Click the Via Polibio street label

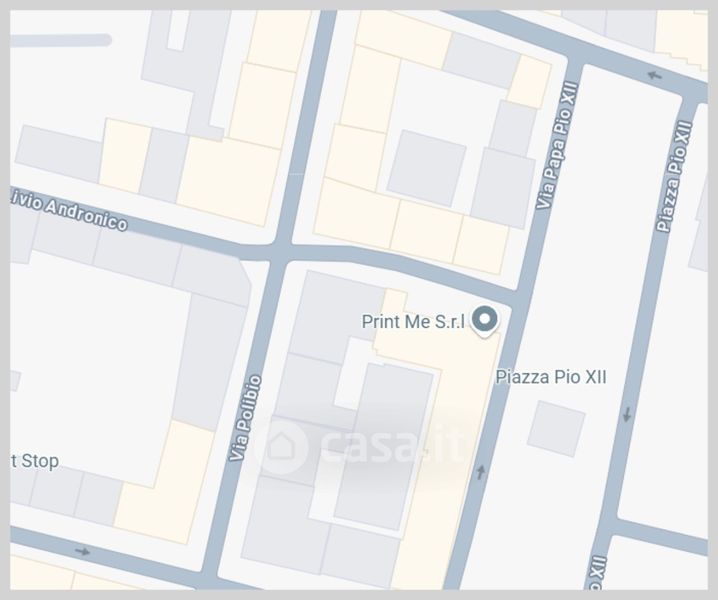point(246,418)
